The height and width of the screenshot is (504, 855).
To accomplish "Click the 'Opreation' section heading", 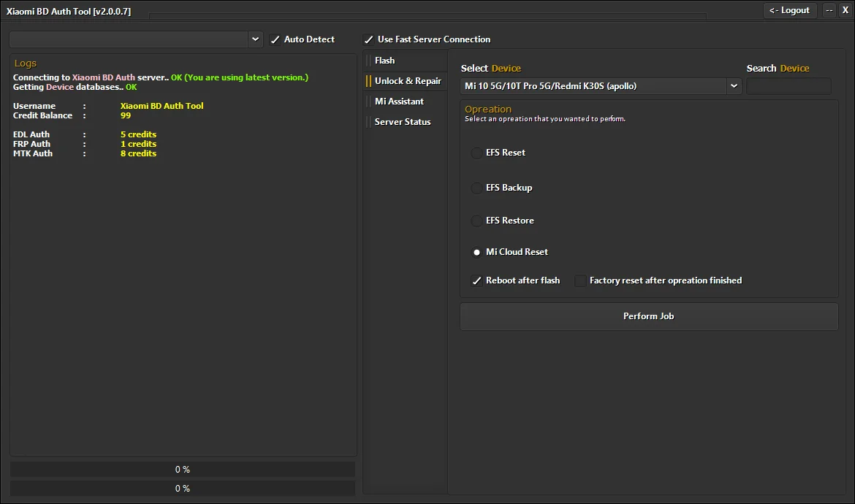I will tap(488, 109).
